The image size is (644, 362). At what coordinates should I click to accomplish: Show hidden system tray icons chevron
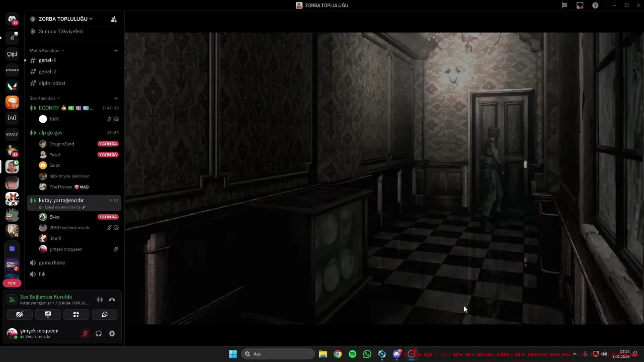pyautogui.click(x=575, y=354)
